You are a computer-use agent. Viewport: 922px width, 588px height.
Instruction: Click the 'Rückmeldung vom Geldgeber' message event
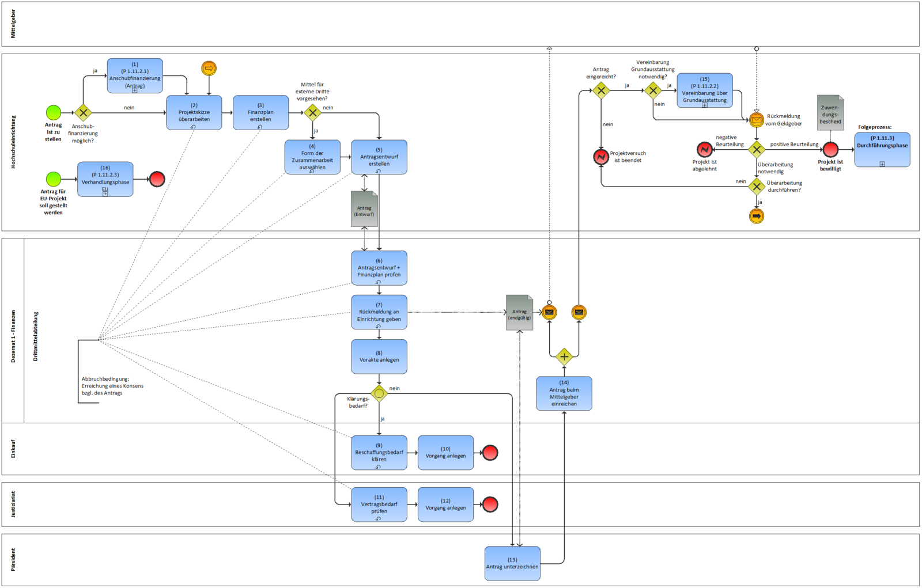click(x=757, y=120)
